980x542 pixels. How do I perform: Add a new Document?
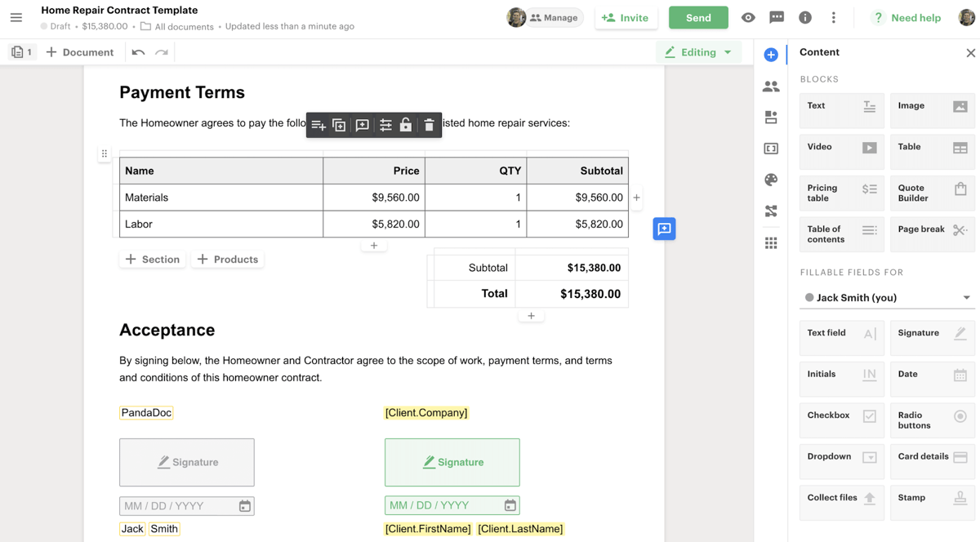(x=80, y=52)
